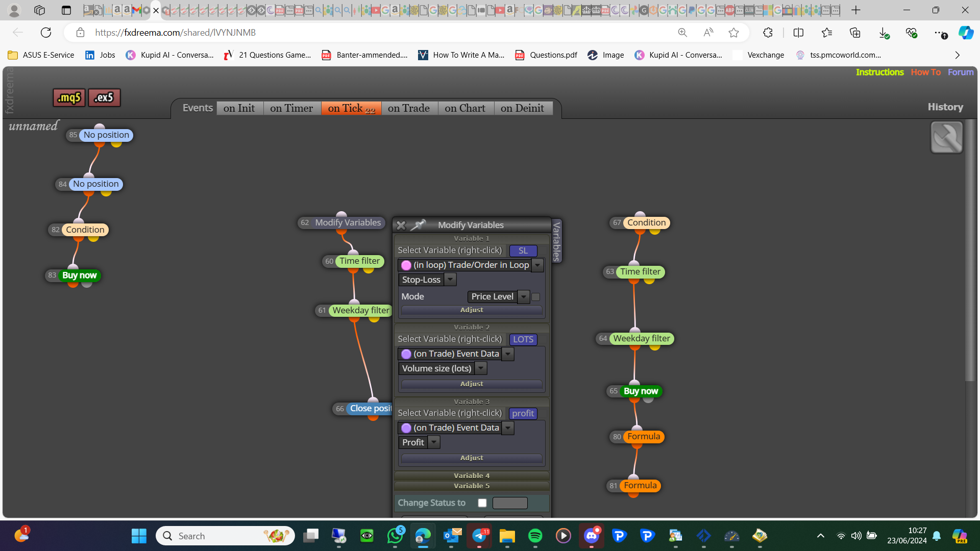
Task: Select the Buy now block 83
Action: [79, 275]
